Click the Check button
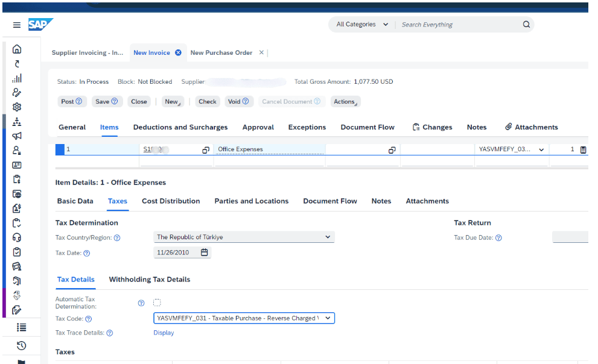This screenshot has height=364, width=598. click(x=208, y=102)
